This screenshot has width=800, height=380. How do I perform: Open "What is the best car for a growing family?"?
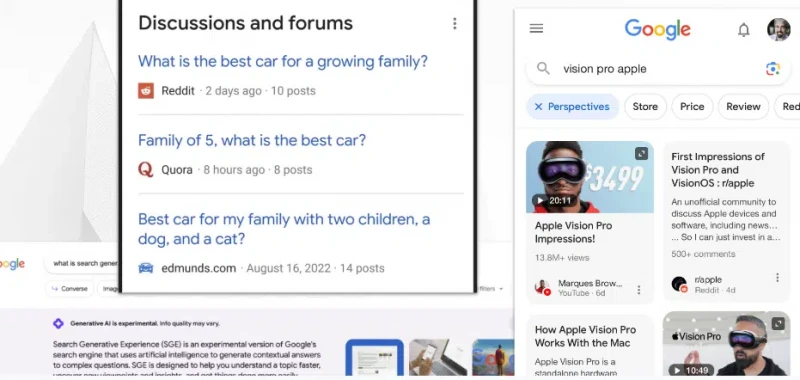click(x=283, y=61)
